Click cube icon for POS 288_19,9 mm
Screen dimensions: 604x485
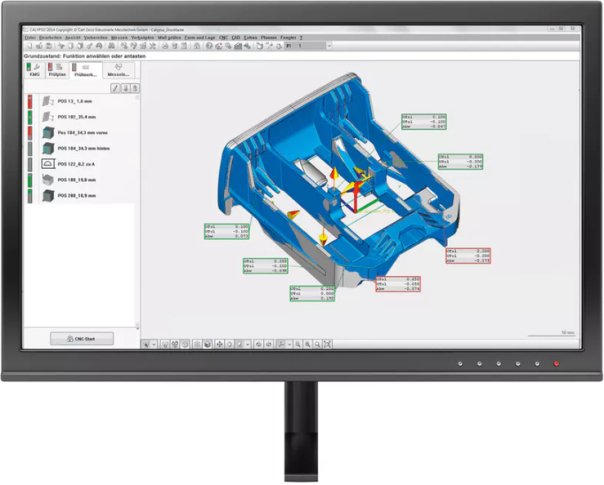[x=46, y=195]
